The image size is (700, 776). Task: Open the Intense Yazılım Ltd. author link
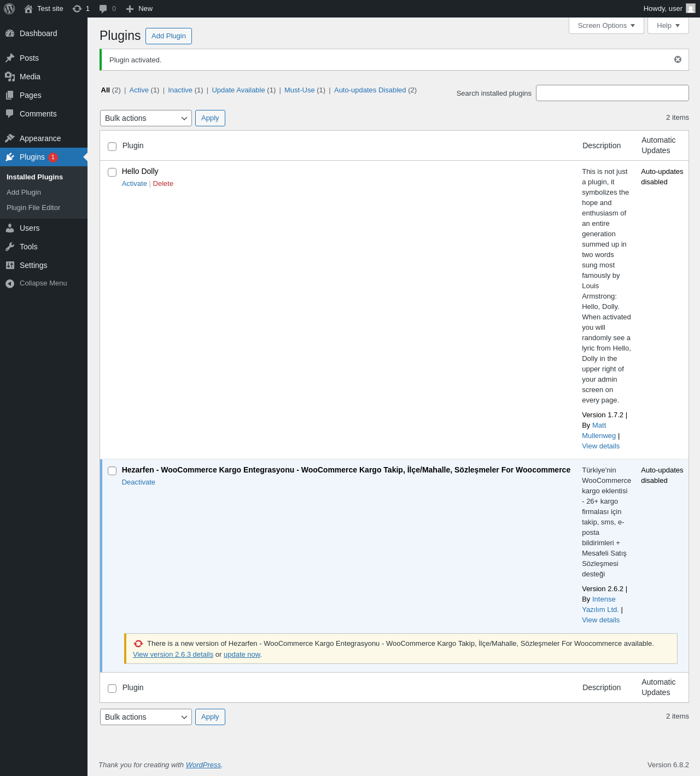tap(600, 604)
